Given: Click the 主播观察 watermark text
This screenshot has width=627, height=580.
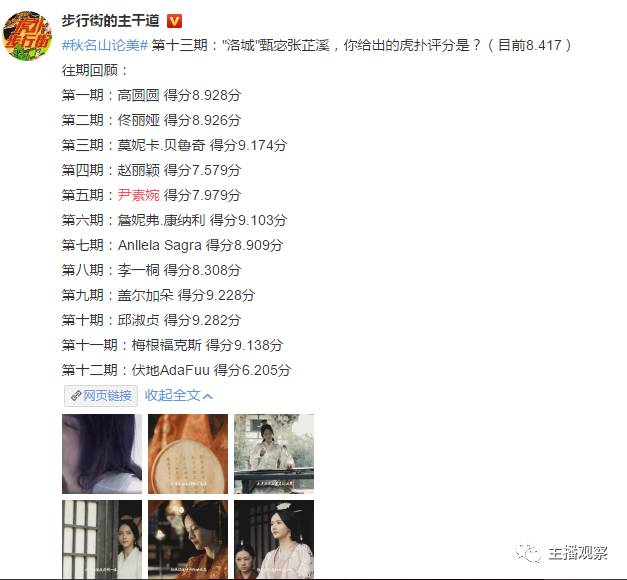Looking at the screenshot, I should point(578,553).
